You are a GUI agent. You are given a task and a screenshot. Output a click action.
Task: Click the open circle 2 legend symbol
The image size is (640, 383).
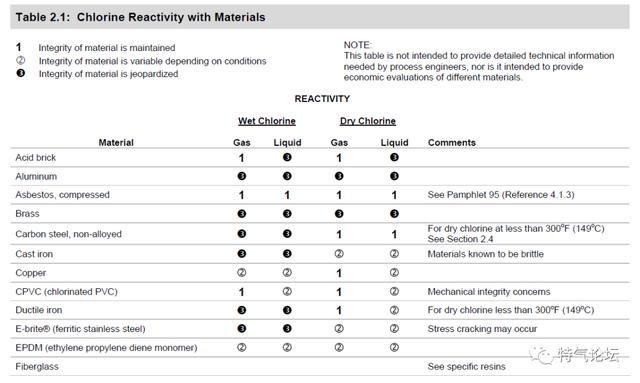pyautogui.click(x=20, y=60)
